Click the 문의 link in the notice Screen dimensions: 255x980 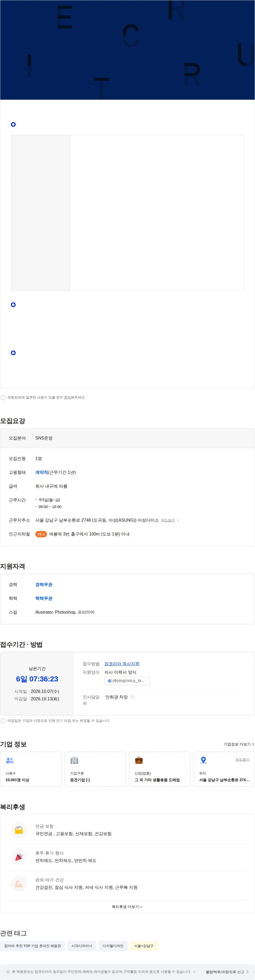coord(67,397)
